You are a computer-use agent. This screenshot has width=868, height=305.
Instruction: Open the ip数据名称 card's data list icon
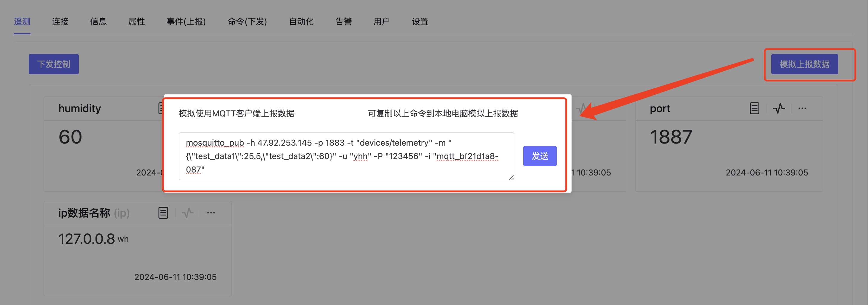click(x=163, y=213)
